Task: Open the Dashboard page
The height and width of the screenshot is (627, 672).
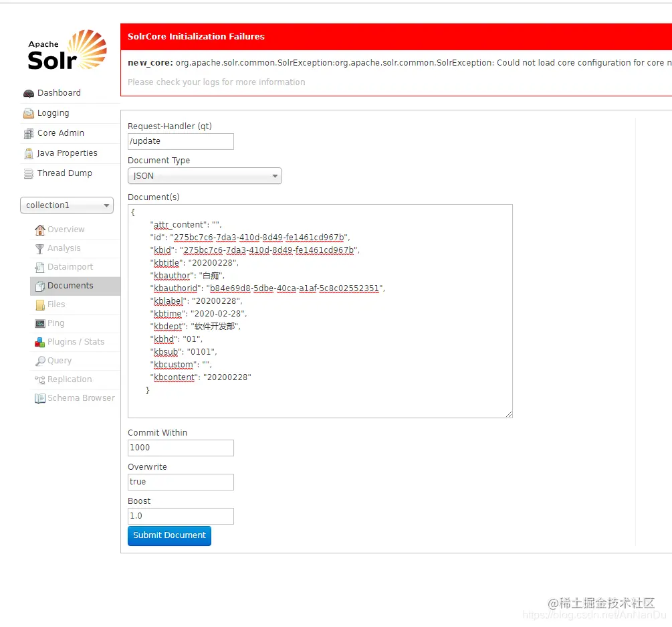Action: [x=59, y=93]
